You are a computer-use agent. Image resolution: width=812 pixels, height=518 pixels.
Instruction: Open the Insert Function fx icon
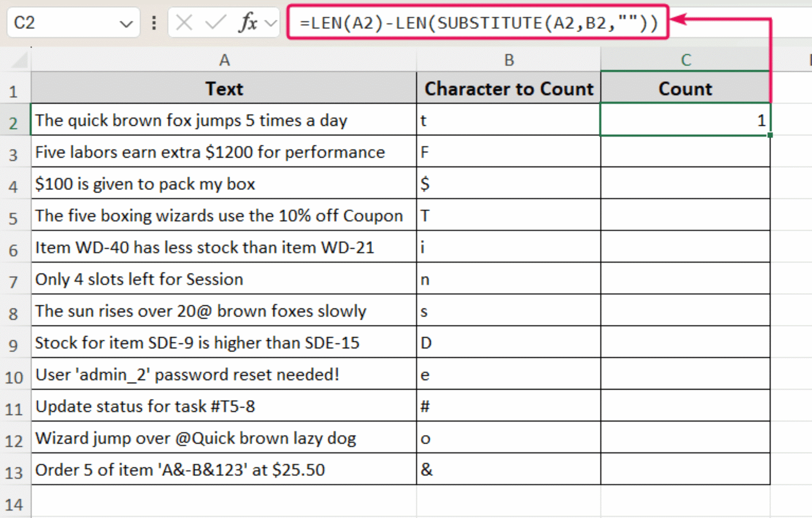pyautogui.click(x=248, y=22)
